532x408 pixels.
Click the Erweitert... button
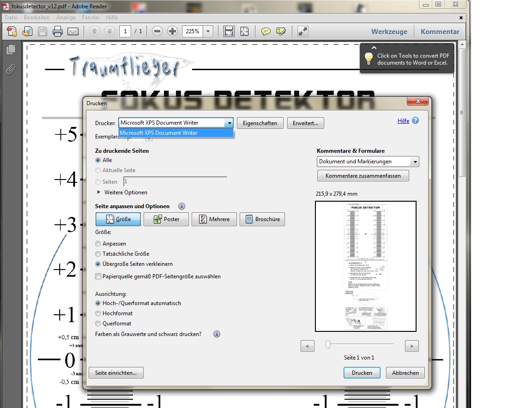[x=305, y=123]
